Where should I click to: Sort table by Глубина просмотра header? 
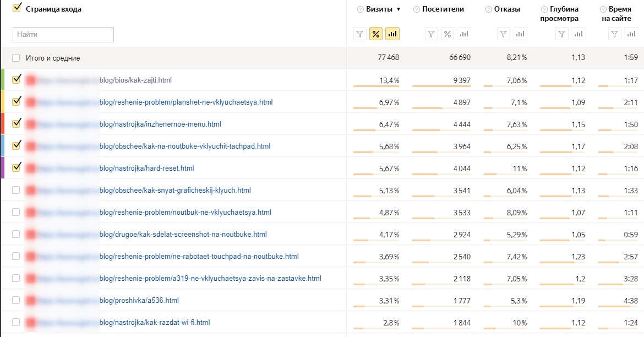564,13
